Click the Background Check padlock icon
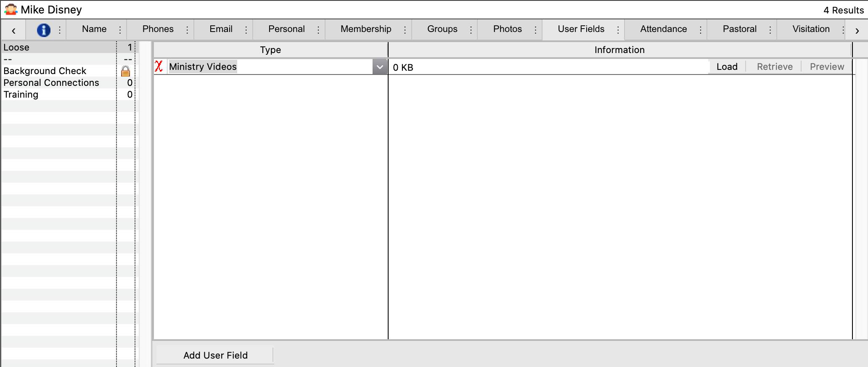Image resolution: width=868 pixels, height=367 pixels. tap(125, 71)
